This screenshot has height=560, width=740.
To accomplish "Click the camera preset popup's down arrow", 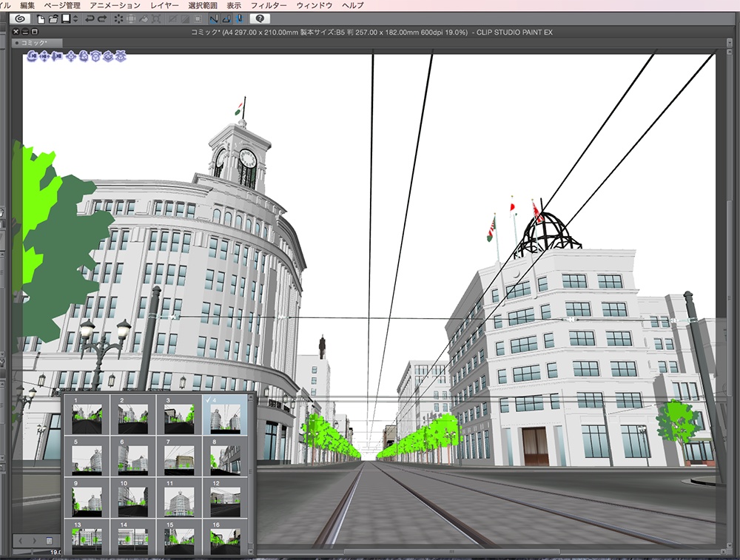I will (251, 550).
